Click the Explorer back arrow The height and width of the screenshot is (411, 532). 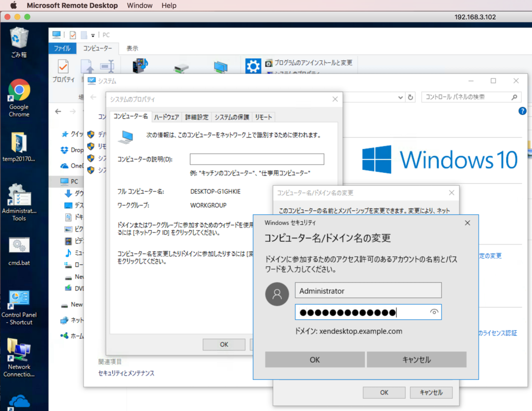(58, 112)
